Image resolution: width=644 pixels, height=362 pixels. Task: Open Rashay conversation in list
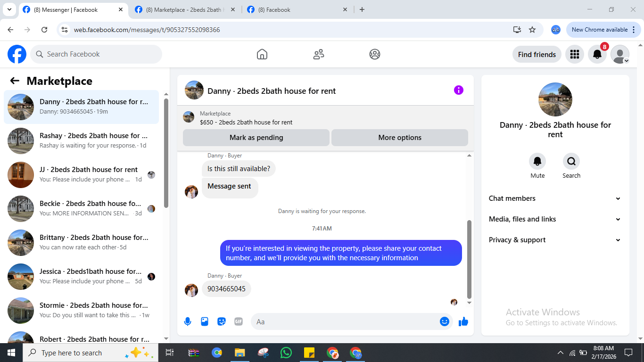82,141
